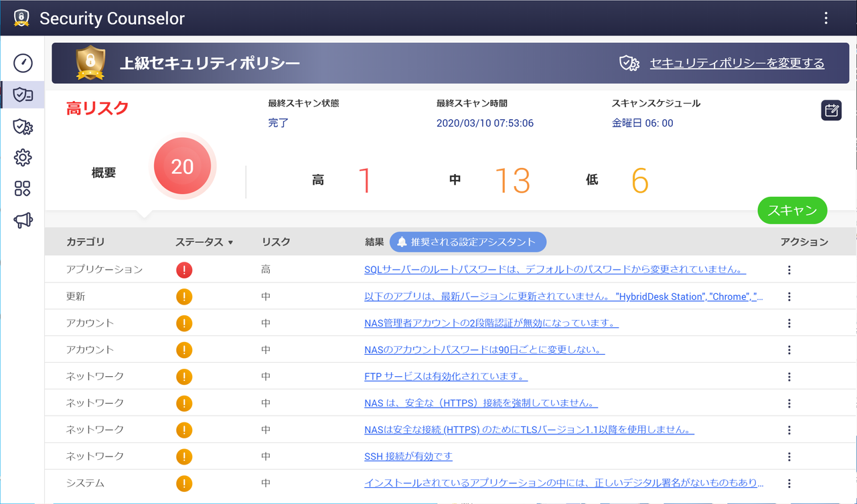Open the SSH 接続が有効です result link

click(x=408, y=456)
